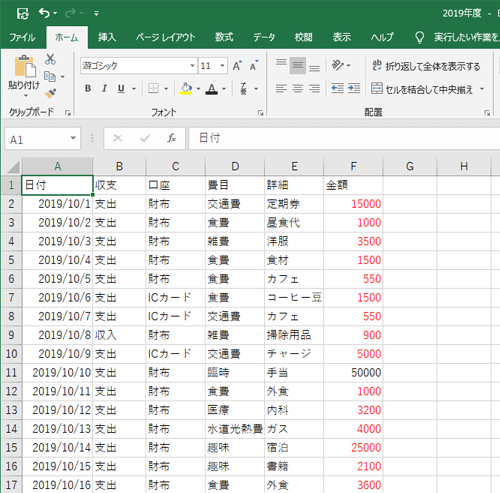The image size is (500, 493).
Task: Apply cell borders icon
Action: (153, 89)
